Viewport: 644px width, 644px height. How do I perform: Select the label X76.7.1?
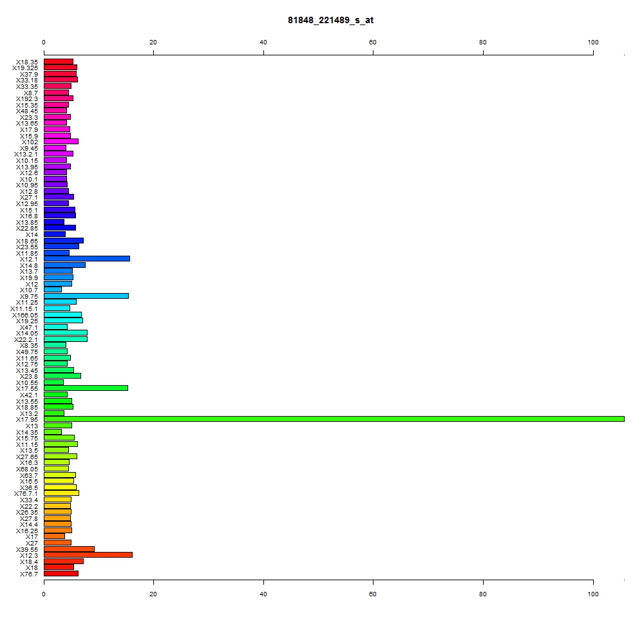[x=26, y=494]
